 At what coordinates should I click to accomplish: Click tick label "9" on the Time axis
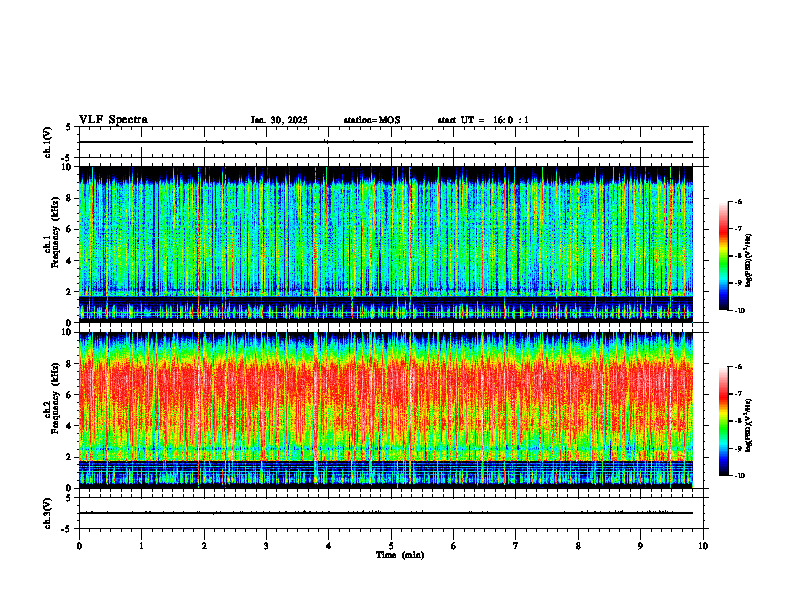(x=640, y=546)
